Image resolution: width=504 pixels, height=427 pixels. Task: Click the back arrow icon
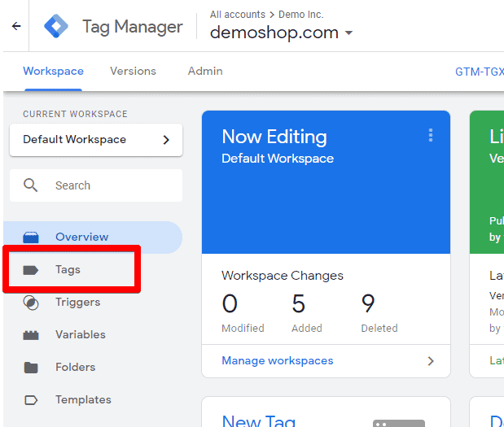coord(16,26)
